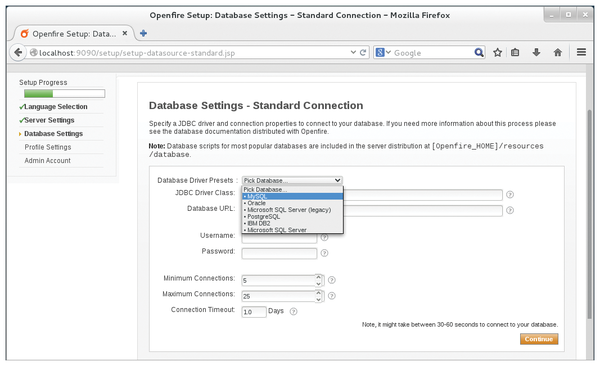The width and height of the screenshot is (600, 366).
Task: Close the Openfire Setup tab
Action: click(125, 33)
